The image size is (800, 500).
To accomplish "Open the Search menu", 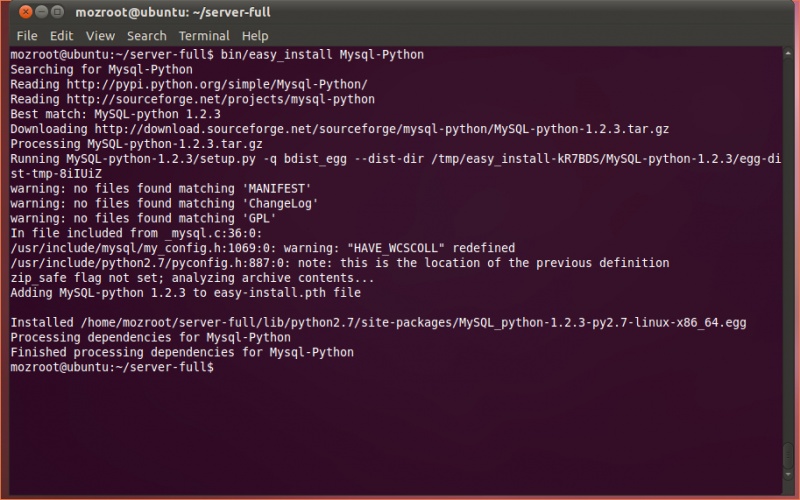I will (x=146, y=36).
